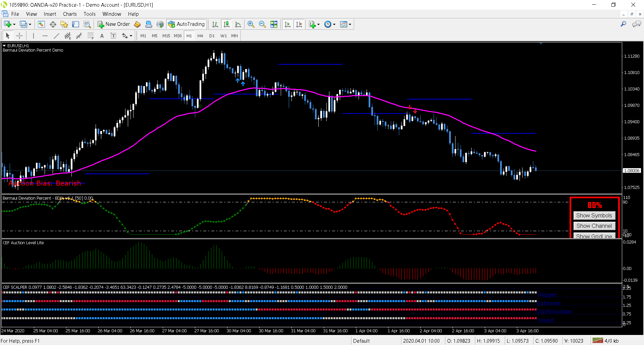Click the Auction Bias: Bearish label
This screenshot has width=644, height=345.
[x=45, y=183]
